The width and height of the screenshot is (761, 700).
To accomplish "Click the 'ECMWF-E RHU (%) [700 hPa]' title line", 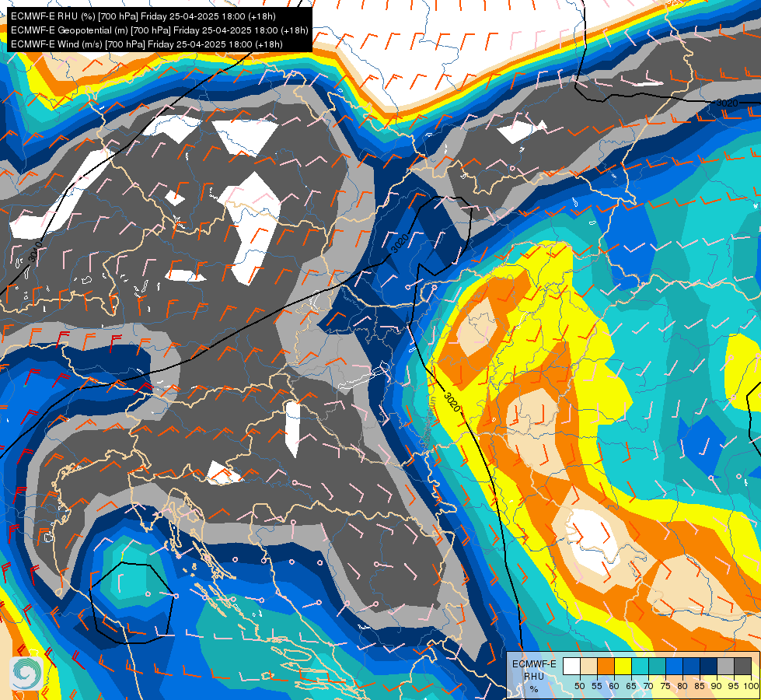I will 143,16.
